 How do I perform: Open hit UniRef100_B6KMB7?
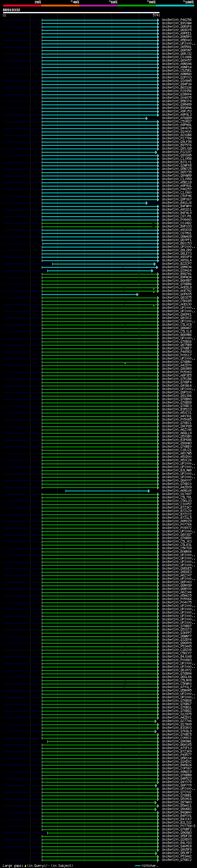click(x=176, y=281)
